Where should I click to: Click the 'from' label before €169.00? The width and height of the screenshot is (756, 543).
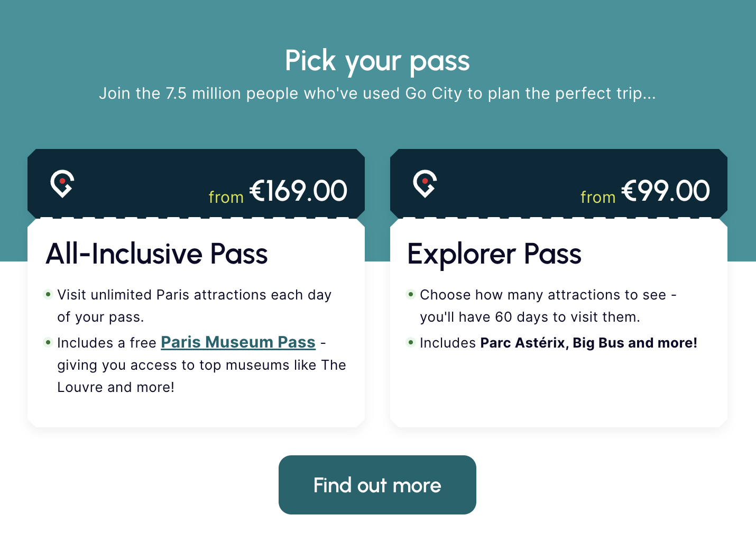tap(226, 197)
